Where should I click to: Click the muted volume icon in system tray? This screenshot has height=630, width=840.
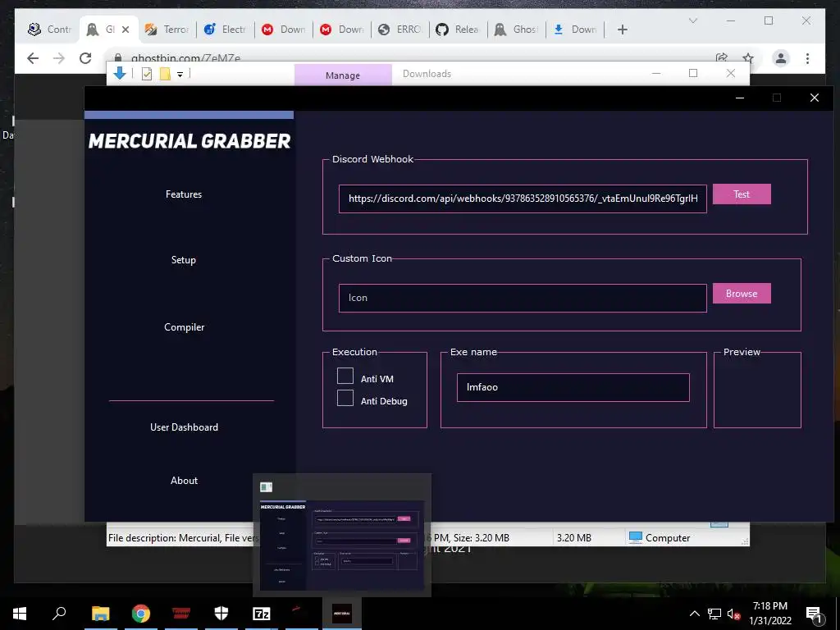(733, 614)
